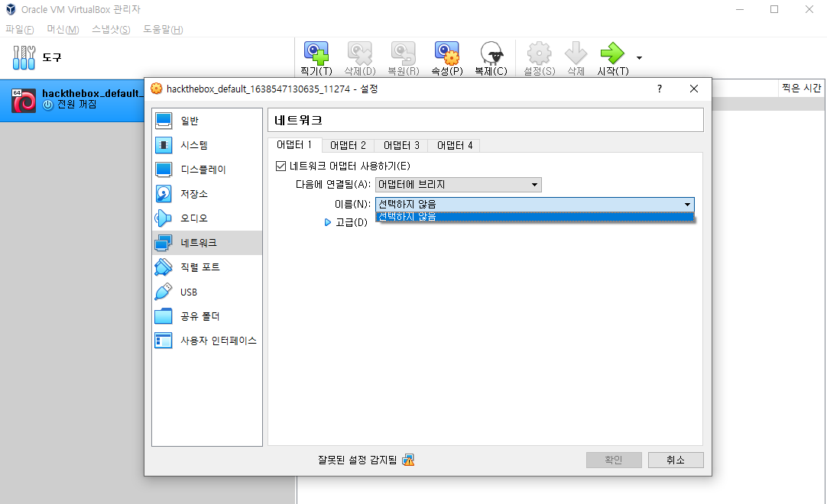Open Serial Ports (직렬 포트) category
Image resolution: width=827 pixels, height=504 pixels.
[206, 267]
